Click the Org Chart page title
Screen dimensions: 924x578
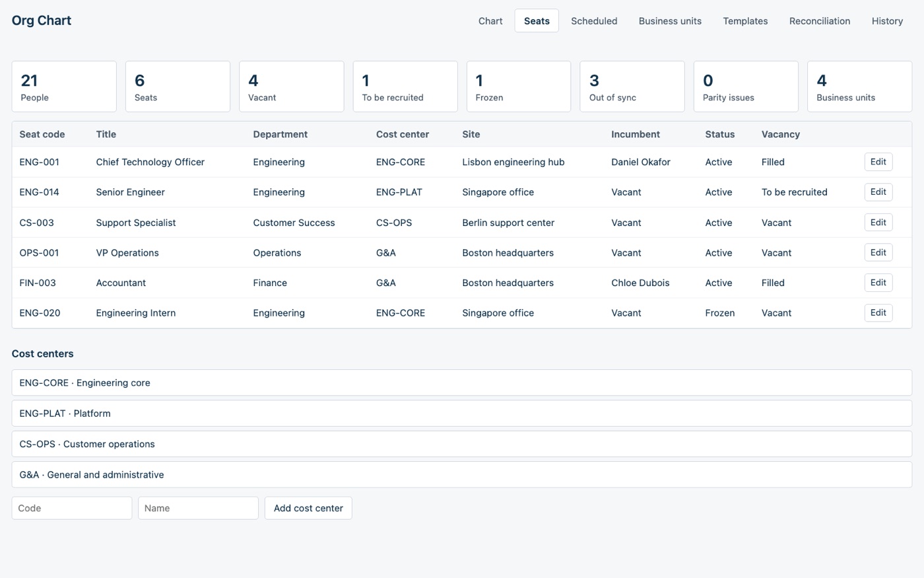click(x=42, y=20)
